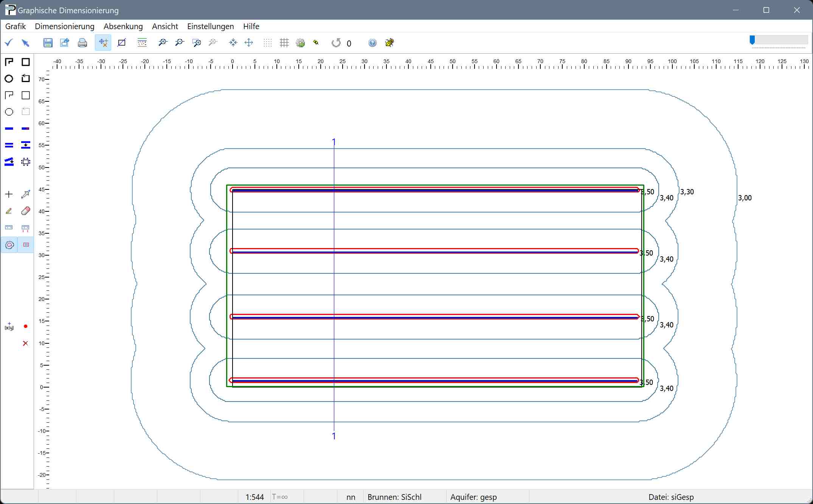The image size is (813, 504).
Task: Open the Dimensionierung menu
Action: coord(64,26)
